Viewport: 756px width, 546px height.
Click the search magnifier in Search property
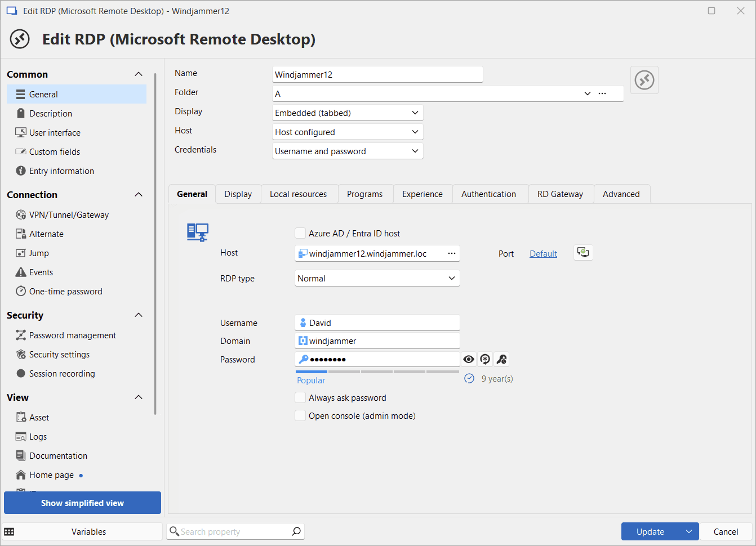click(x=296, y=531)
